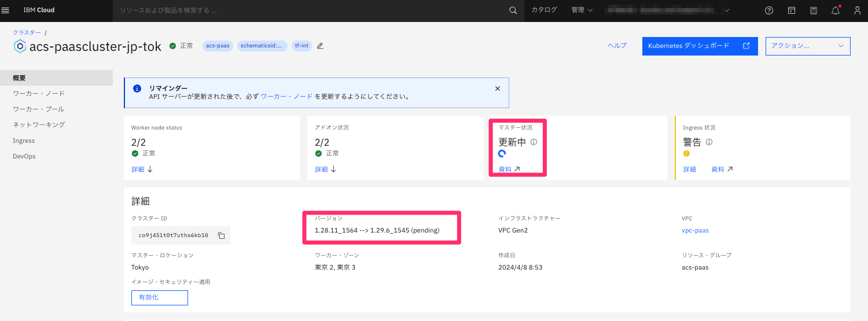The width and height of the screenshot is (868, 321).
Task: Click the 有効化 button
Action: (160, 297)
